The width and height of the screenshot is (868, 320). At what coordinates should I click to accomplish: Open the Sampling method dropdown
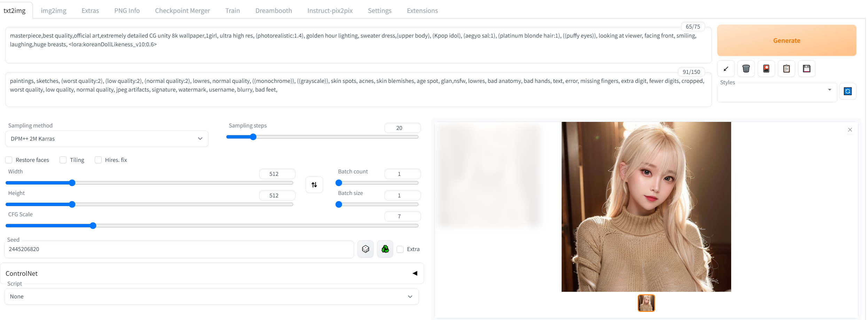pyautogui.click(x=107, y=139)
